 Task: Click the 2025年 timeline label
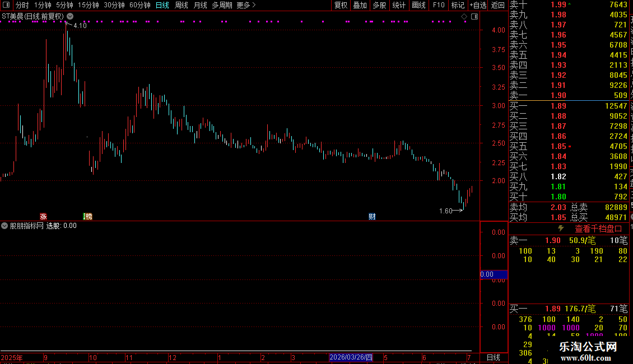[12, 357]
